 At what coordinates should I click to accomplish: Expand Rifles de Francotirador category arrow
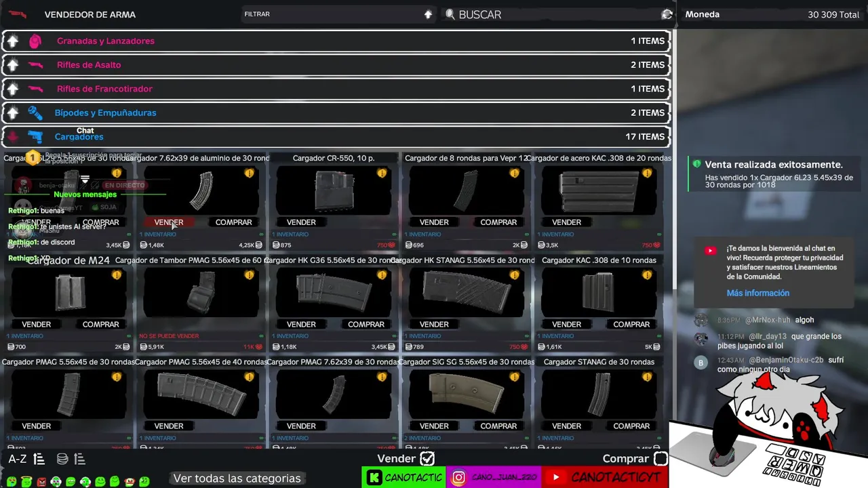pos(13,89)
